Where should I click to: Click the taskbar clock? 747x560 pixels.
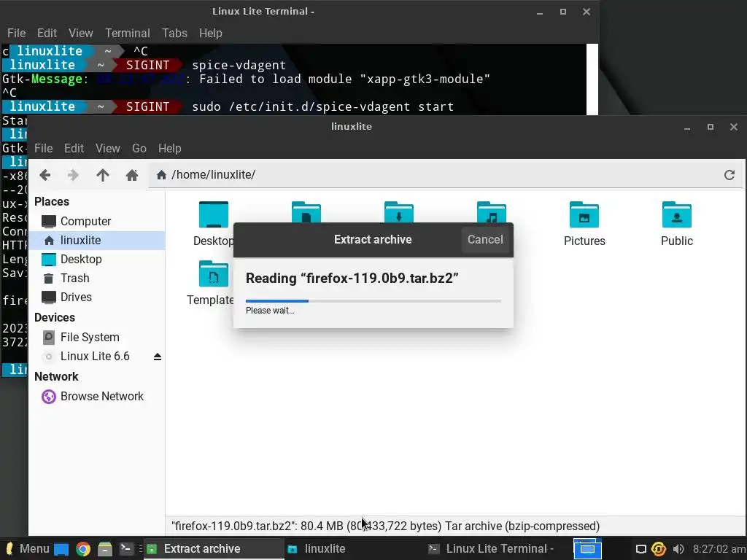pos(719,549)
